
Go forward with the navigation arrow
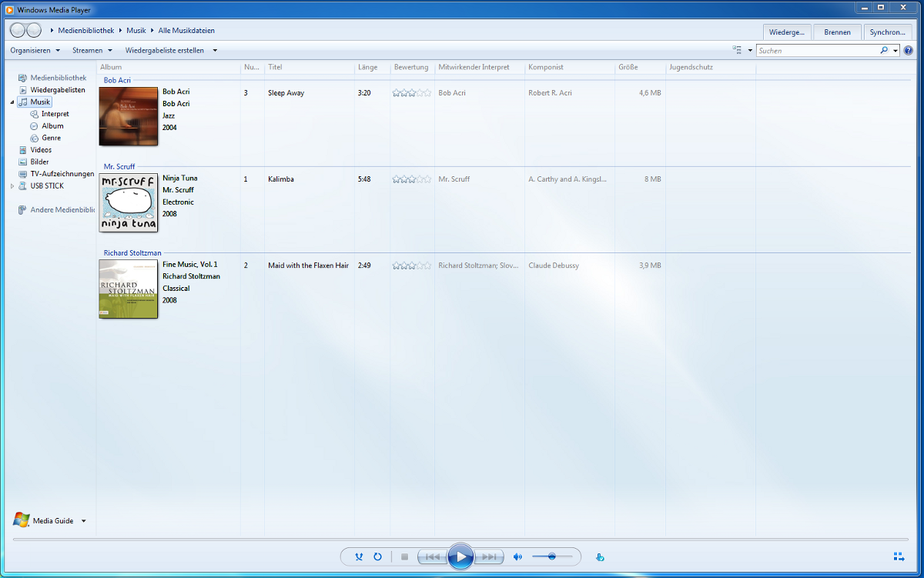pos(34,30)
